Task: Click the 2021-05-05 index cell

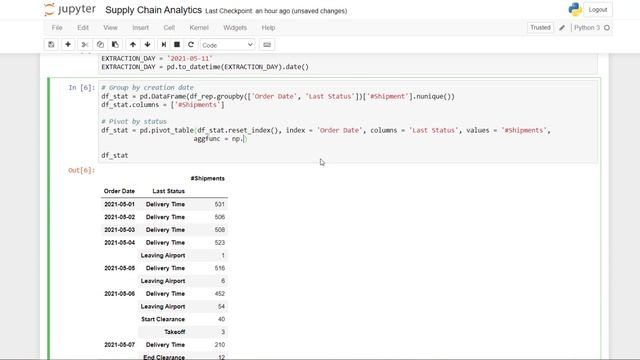Action: [x=119, y=268]
